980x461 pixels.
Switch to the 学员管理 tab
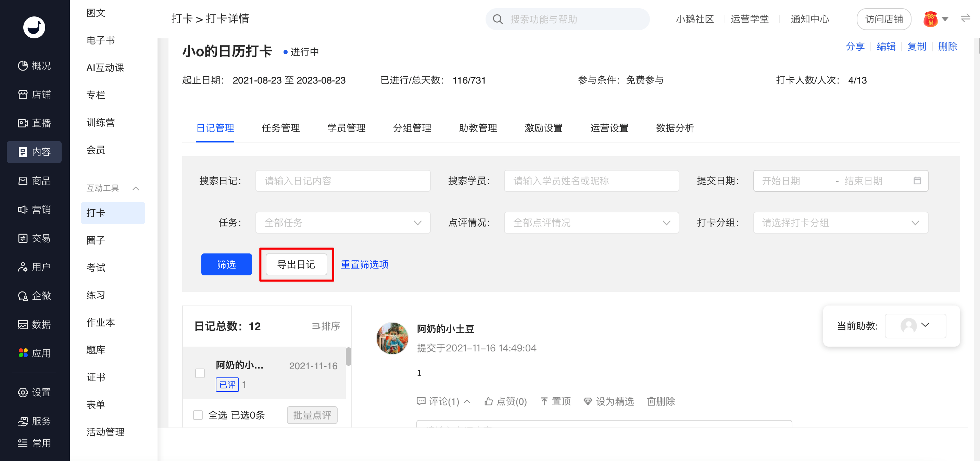tap(346, 128)
